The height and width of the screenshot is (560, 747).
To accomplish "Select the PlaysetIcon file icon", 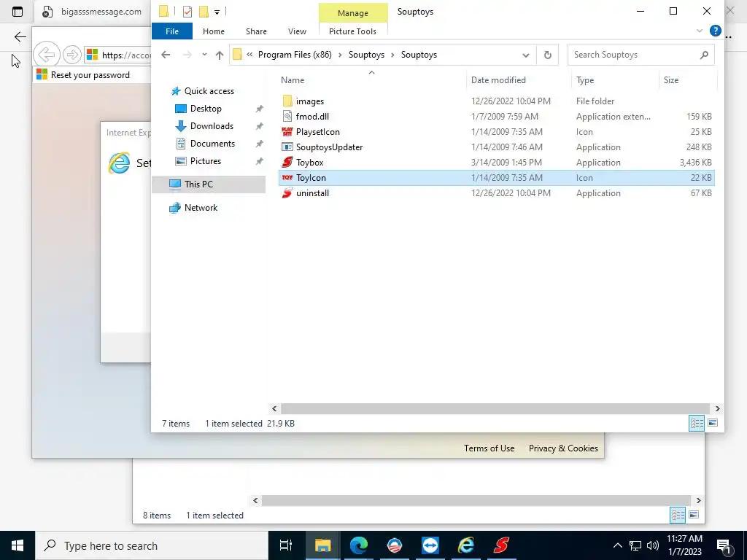I will [x=287, y=131].
